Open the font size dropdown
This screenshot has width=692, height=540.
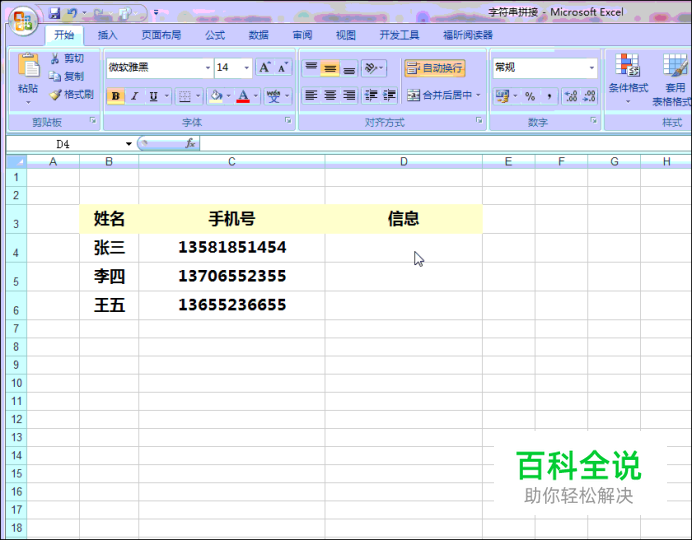[x=246, y=68]
